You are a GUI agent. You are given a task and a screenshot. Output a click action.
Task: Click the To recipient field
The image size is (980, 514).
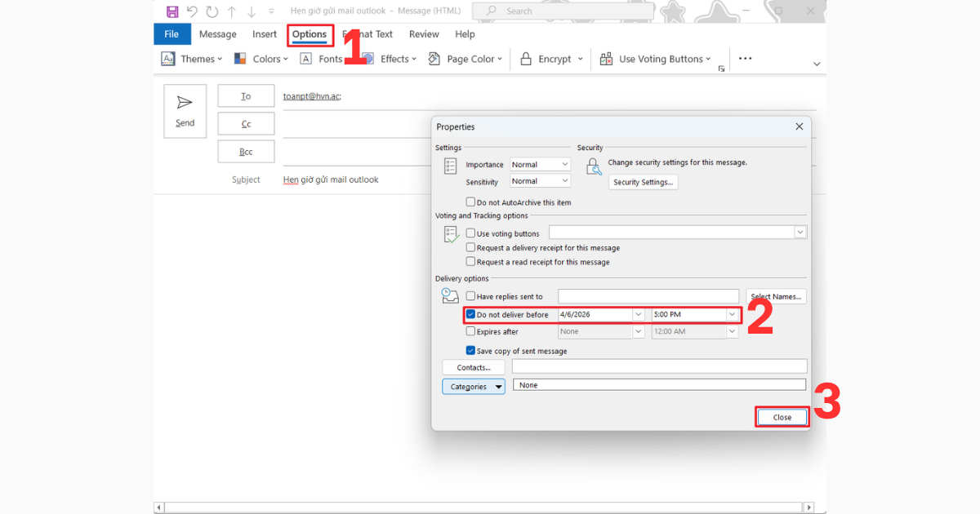[x=549, y=96]
